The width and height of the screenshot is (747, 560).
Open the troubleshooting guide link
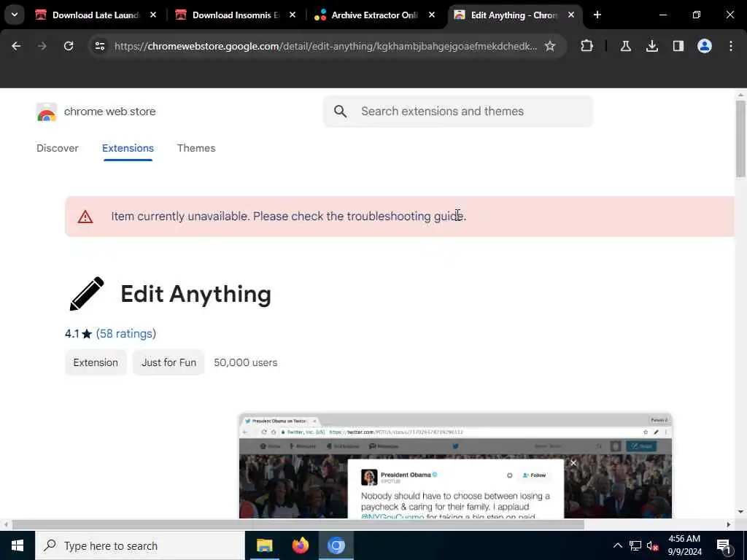406,216
